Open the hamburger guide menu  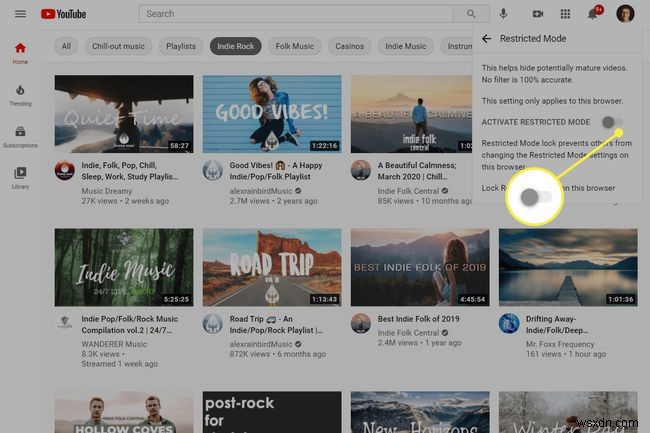(20, 14)
